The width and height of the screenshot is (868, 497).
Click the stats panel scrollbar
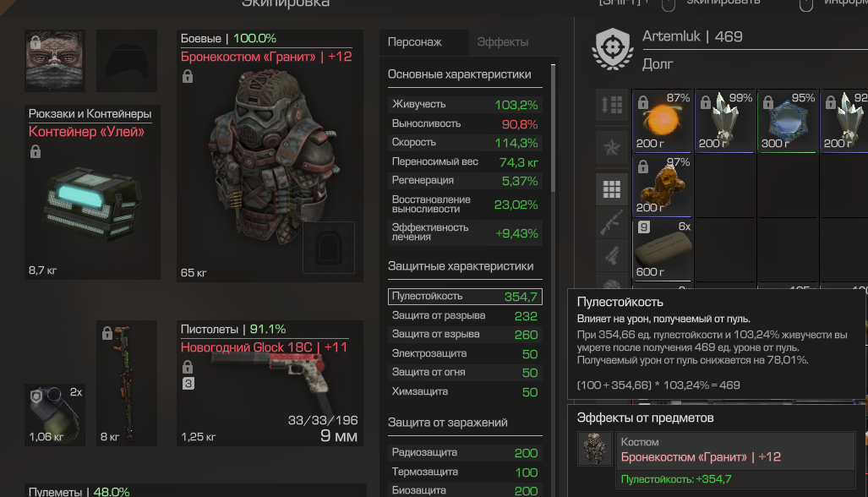tap(553, 128)
